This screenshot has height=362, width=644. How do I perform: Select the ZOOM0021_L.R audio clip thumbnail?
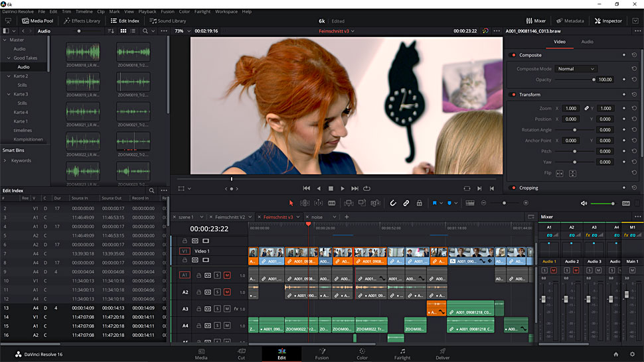pyautogui.click(x=82, y=112)
